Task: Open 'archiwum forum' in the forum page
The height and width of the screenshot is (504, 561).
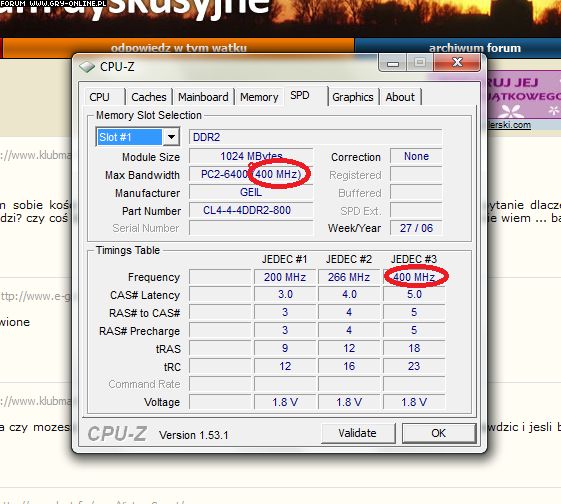Action: click(475, 48)
